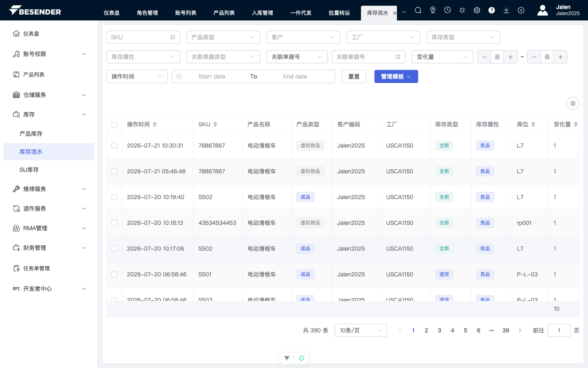Check row 2026-07-20 10:17:06
Screen dimensions: 588x368
pyautogui.click(x=114, y=249)
